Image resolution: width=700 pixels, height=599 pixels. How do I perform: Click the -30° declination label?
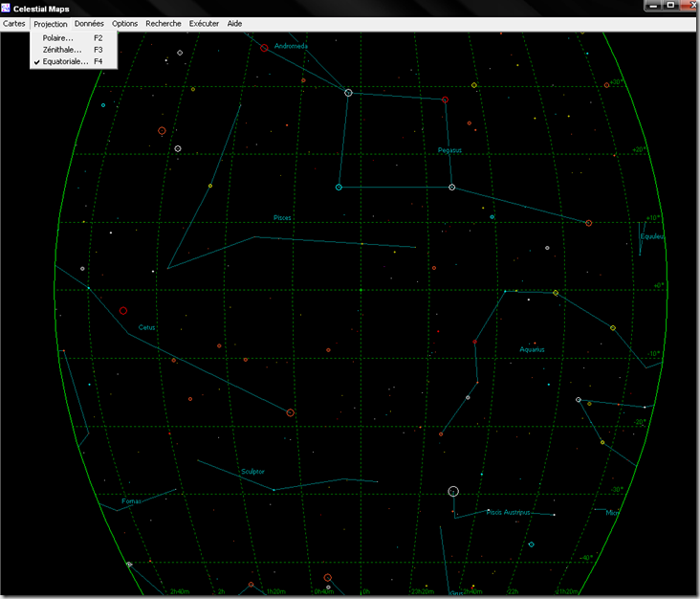(617, 490)
